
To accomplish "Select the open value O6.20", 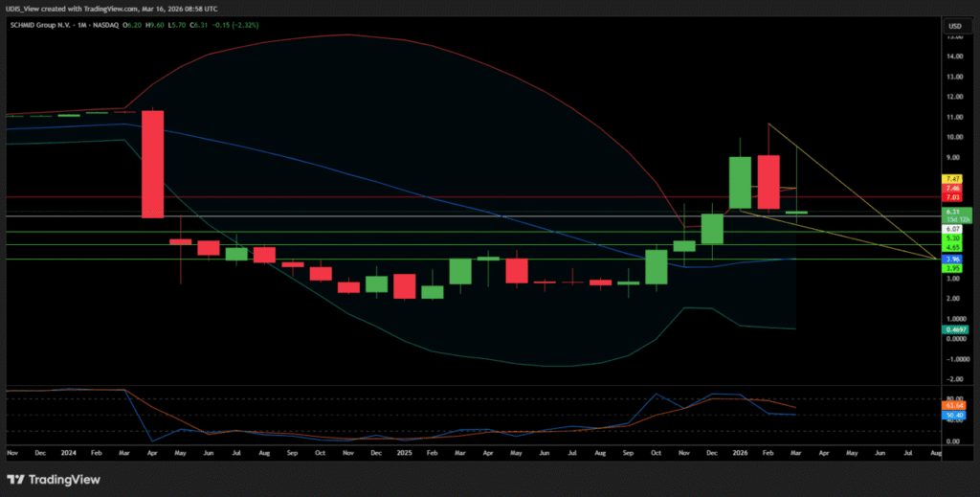I will (x=133, y=25).
